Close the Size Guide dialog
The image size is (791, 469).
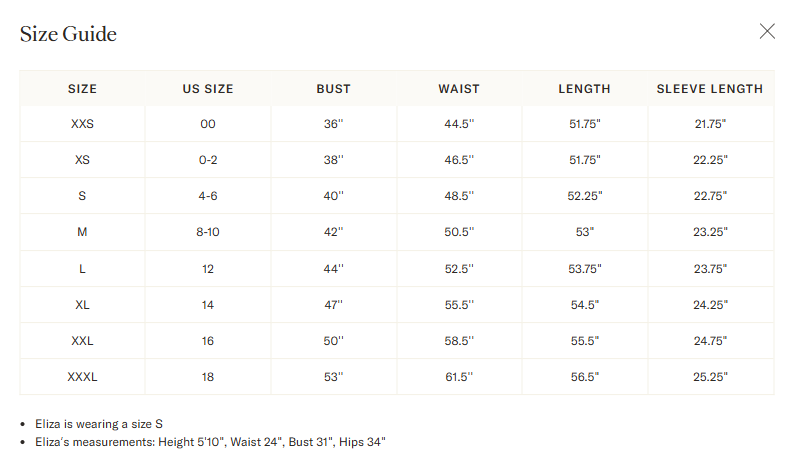[767, 31]
